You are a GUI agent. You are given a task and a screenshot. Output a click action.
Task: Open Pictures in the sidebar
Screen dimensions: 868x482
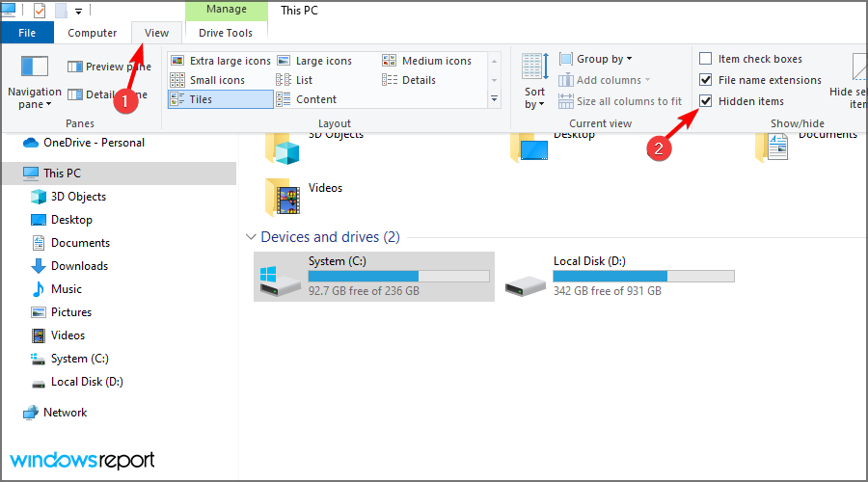[x=61, y=312]
